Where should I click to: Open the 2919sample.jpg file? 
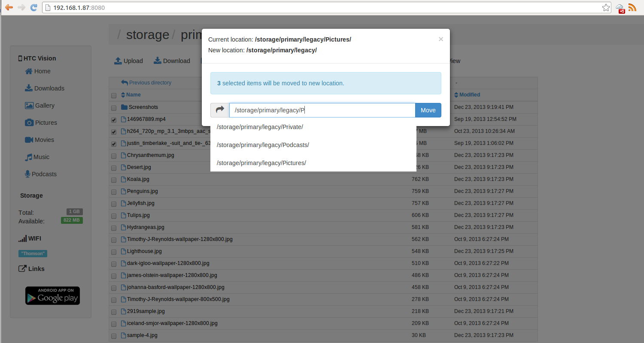point(146,311)
